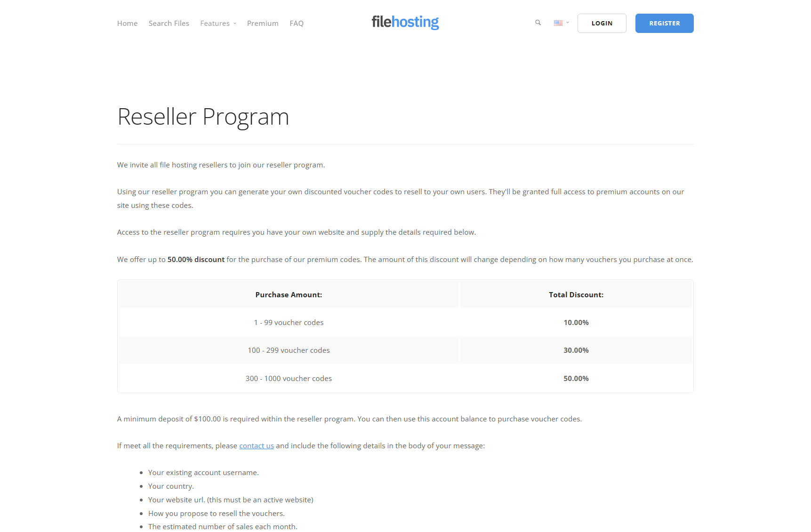Expand the Features menu
The width and height of the screenshot is (811, 532).
pos(218,23)
